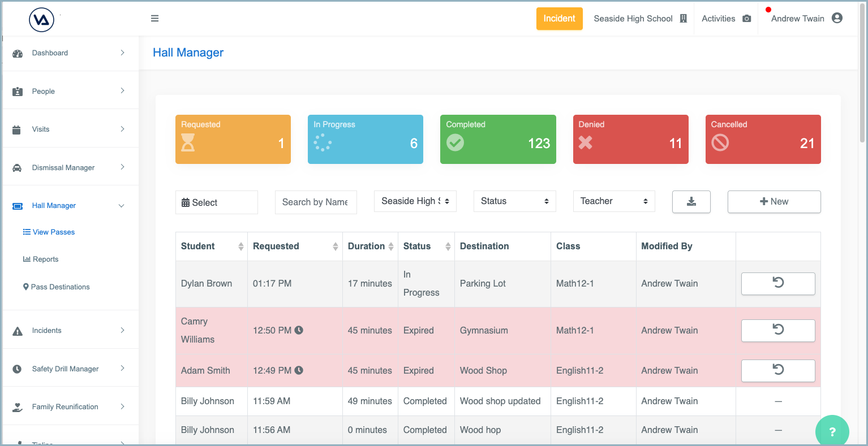The width and height of the screenshot is (868, 446).
Task: Click clock icon next to 12:49 PM
Action: pos(299,370)
